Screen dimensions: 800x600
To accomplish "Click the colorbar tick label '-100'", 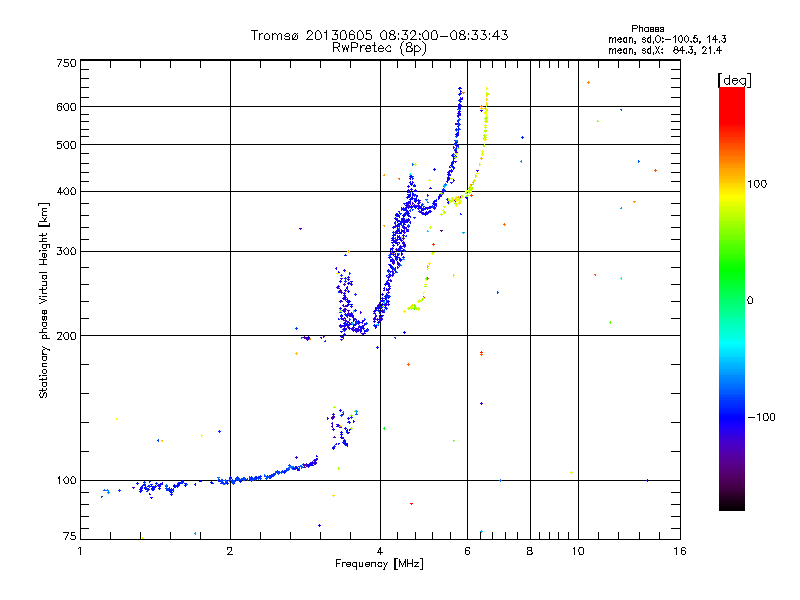I will pos(761,417).
